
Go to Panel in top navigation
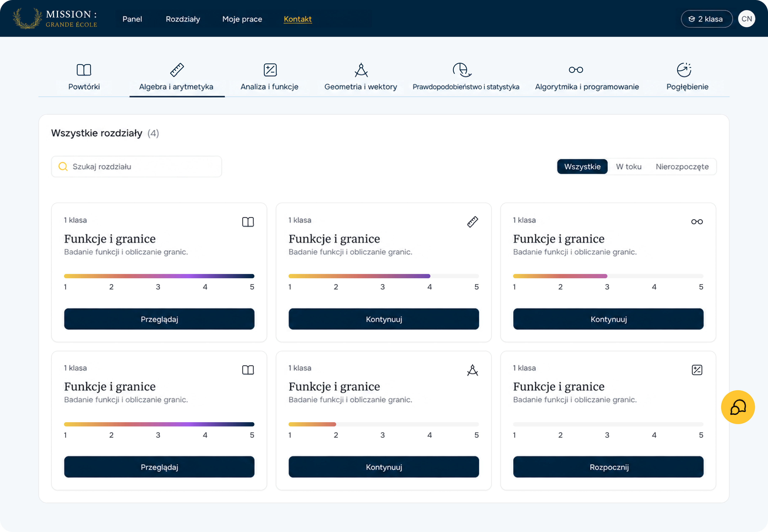(132, 19)
